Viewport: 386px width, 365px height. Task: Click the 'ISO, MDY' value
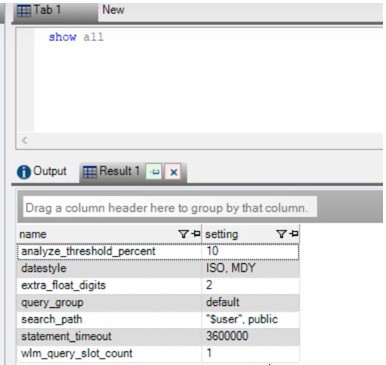click(x=251, y=269)
